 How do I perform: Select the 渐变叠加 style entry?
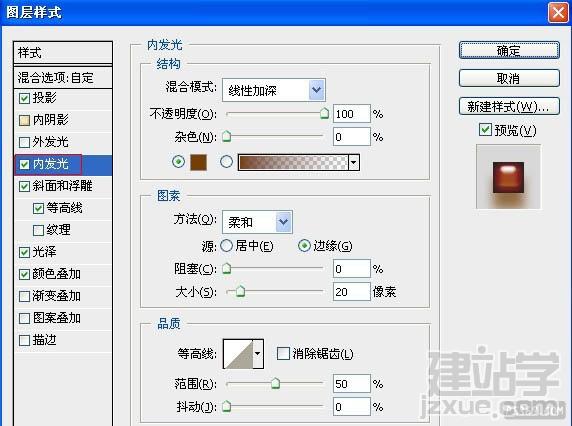62,296
